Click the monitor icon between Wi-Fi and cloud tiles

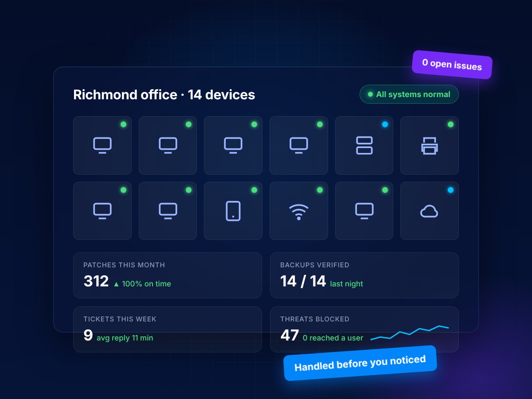click(x=364, y=211)
